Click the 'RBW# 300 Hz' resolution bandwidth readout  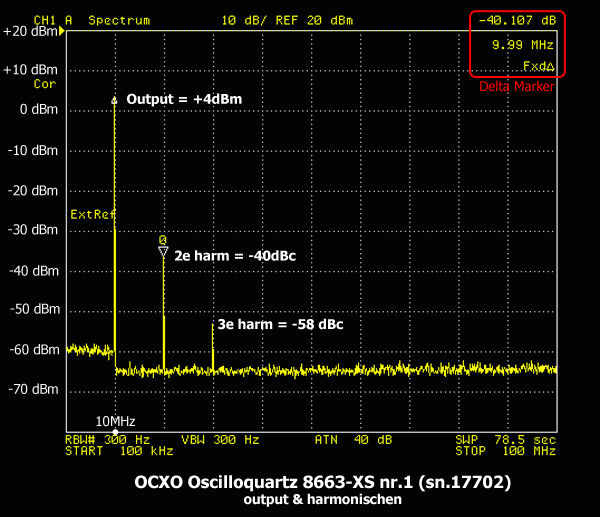[108, 440]
